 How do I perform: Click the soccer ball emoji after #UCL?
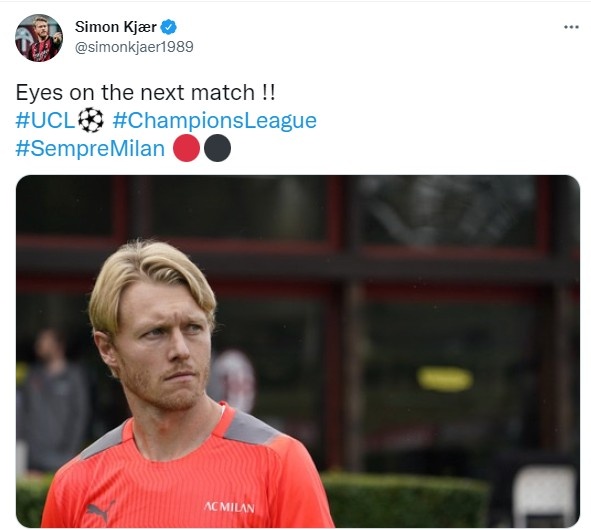[x=91, y=120]
